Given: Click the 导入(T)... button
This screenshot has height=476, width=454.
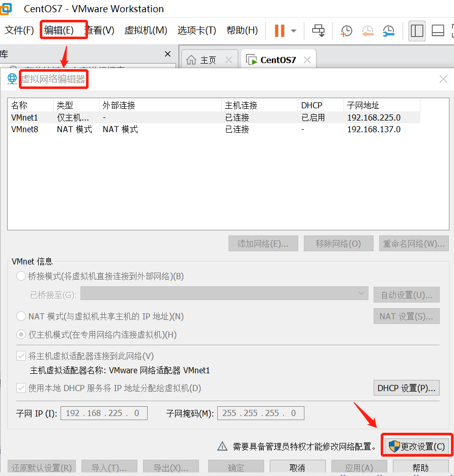Looking at the screenshot, I should (x=109, y=467).
